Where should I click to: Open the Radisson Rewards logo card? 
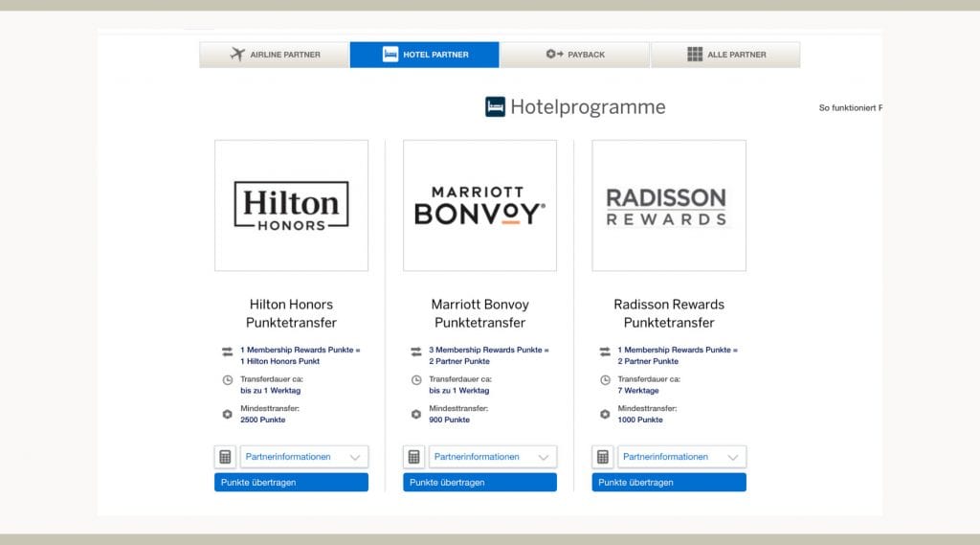669,205
